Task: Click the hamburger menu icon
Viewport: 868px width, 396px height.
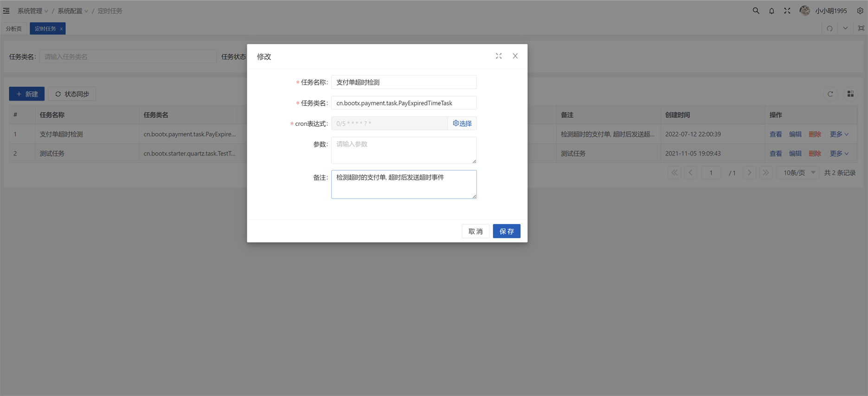Action: tap(6, 11)
